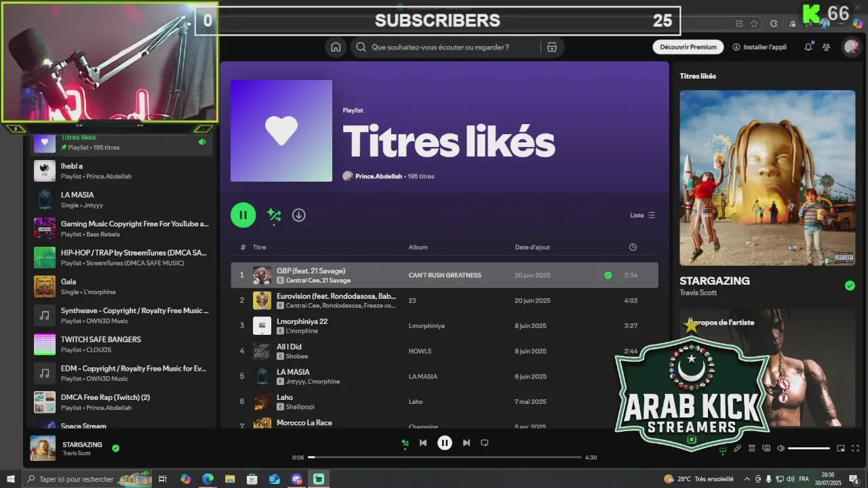Open the Liste view options dropdown
The image size is (868, 488).
(x=642, y=215)
